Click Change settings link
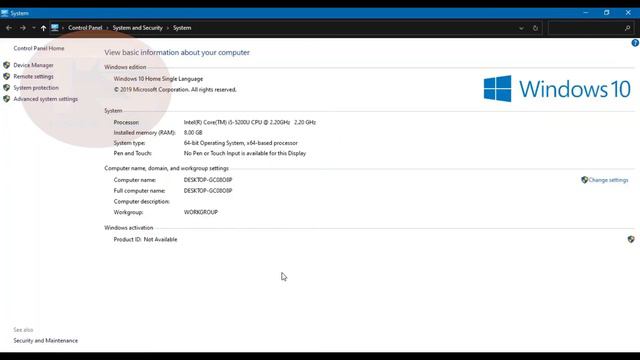Viewport: 640px width, 360px height. tap(609, 180)
